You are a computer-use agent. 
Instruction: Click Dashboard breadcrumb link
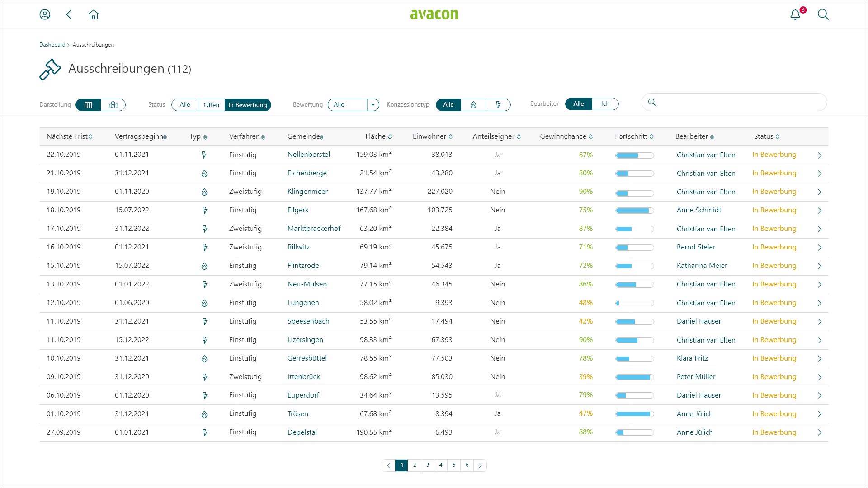[52, 45]
